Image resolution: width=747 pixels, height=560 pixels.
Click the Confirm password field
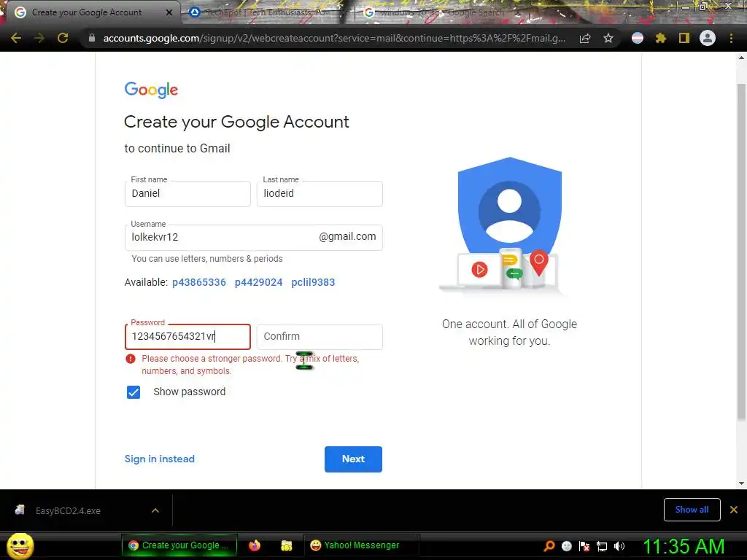coord(320,337)
